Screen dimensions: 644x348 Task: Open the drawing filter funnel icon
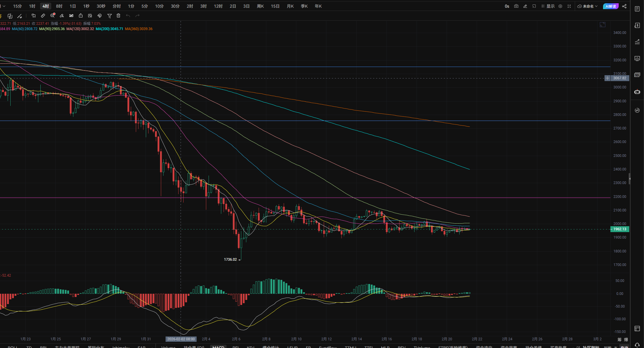[x=109, y=16]
